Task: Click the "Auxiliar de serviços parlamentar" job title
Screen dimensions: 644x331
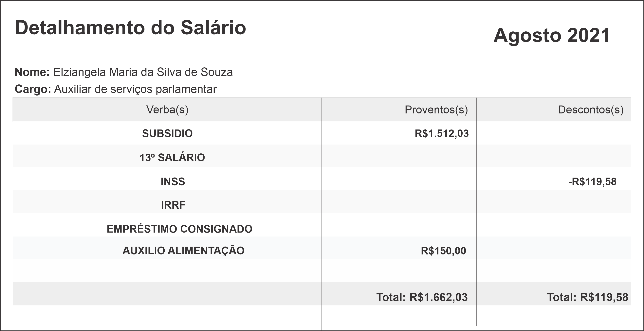Action: (135, 89)
